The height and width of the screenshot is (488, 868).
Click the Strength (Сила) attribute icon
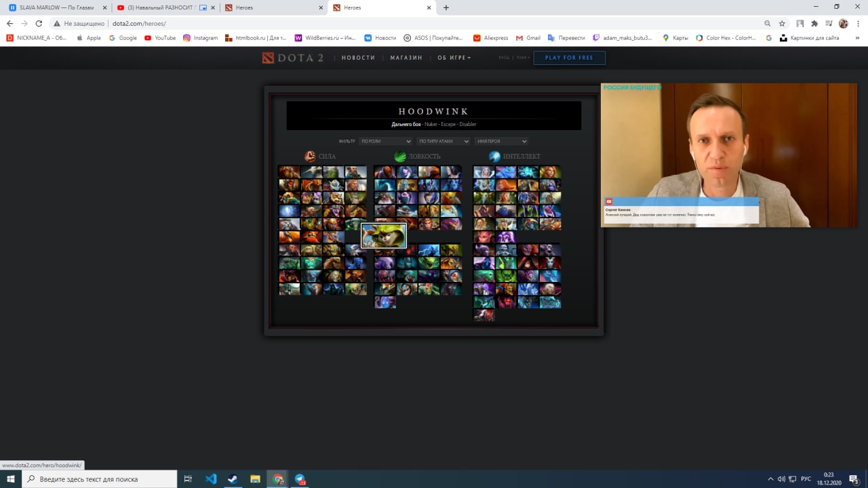click(x=310, y=156)
